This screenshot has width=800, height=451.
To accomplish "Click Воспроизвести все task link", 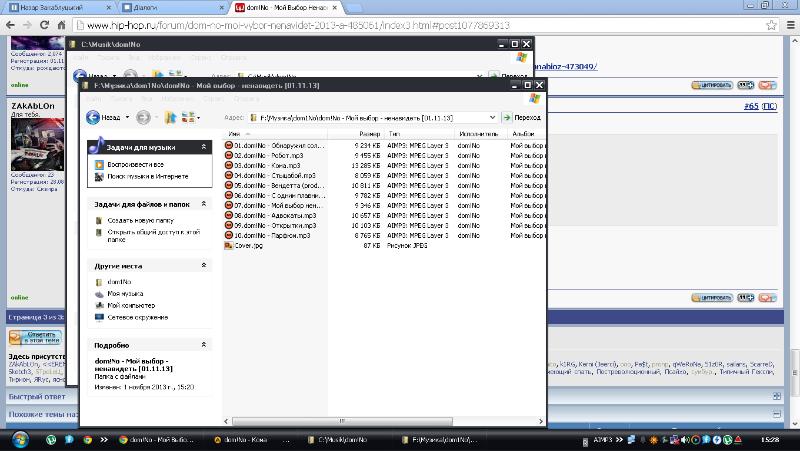I will pos(135,165).
